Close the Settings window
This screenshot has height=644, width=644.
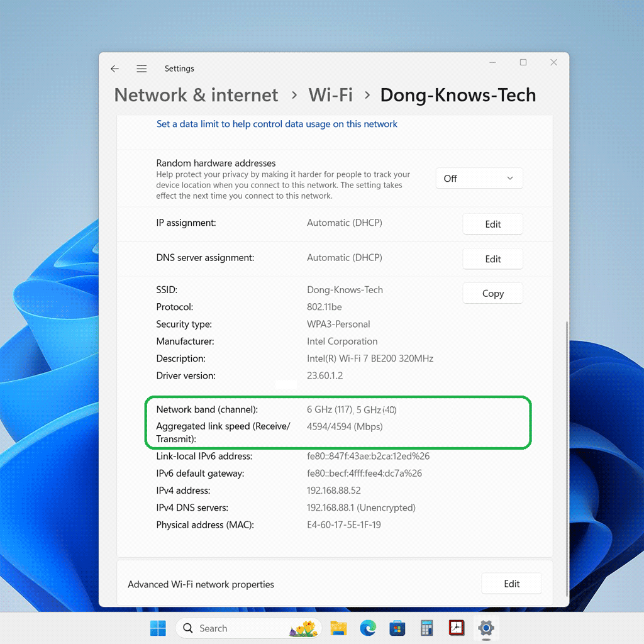(x=553, y=62)
